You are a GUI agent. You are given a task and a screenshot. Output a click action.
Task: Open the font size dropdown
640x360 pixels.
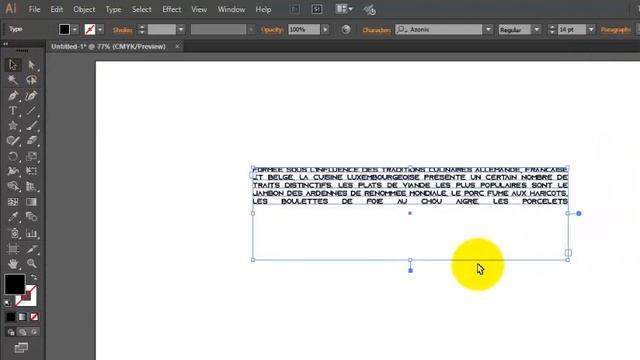591,29
